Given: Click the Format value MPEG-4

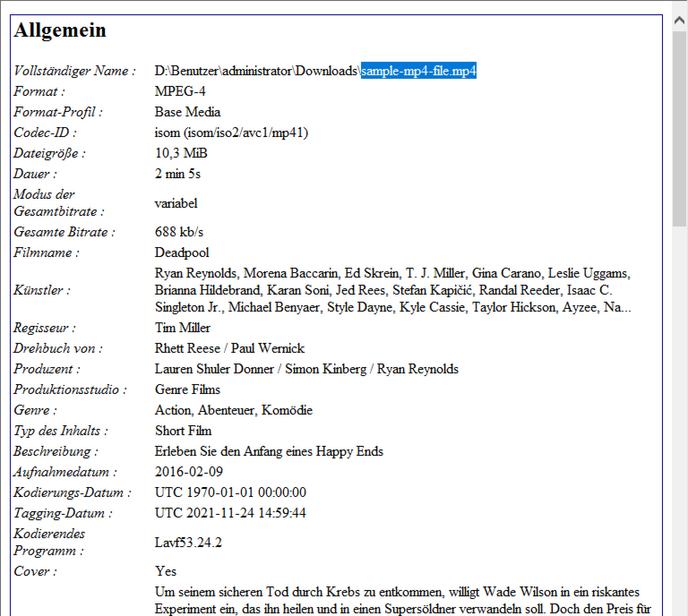Looking at the screenshot, I should pos(180,91).
